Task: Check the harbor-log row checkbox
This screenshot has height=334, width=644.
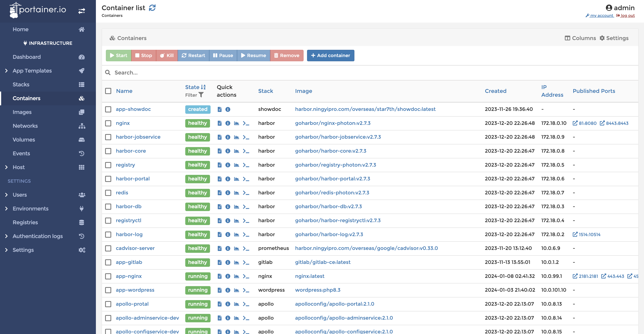Action: click(108, 235)
